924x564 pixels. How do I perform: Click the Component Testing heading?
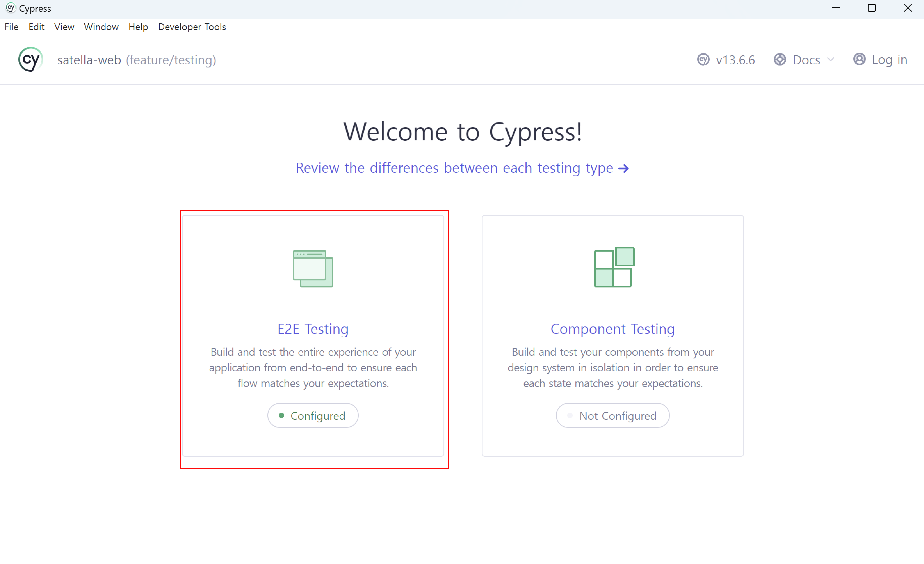pos(613,329)
